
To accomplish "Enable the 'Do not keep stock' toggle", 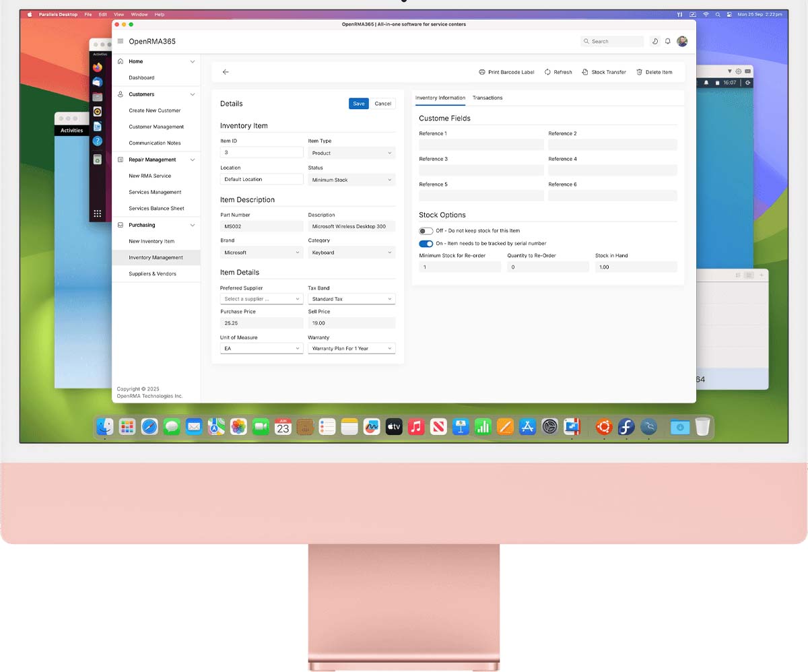I will (425, 230).
